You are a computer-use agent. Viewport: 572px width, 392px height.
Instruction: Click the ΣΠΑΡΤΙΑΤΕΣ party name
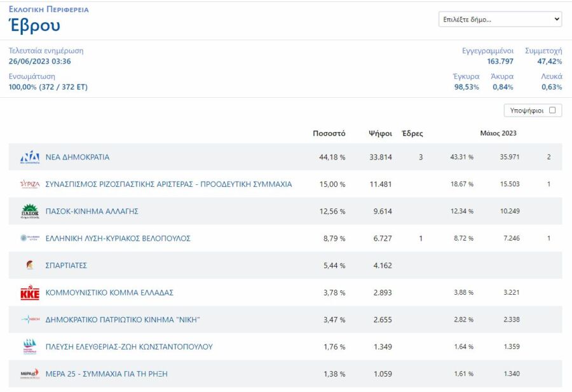click(66, 266)
